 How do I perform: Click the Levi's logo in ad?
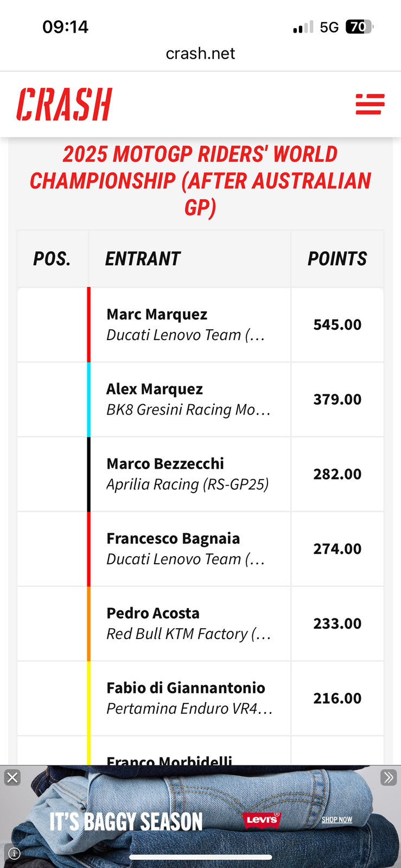262,820
